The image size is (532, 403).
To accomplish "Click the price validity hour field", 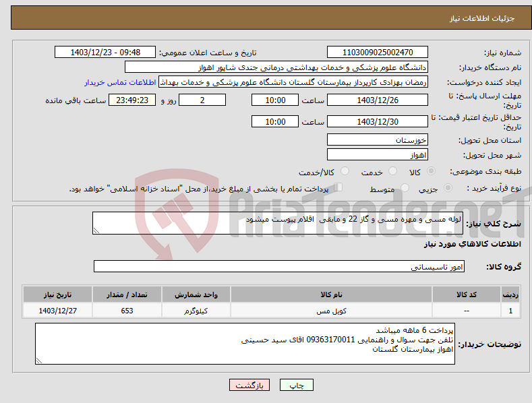I will tap(275, 121).
